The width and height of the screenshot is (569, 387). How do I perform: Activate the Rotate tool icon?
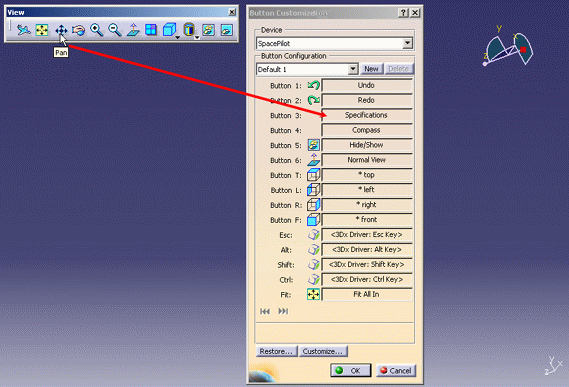pos(78,30)
